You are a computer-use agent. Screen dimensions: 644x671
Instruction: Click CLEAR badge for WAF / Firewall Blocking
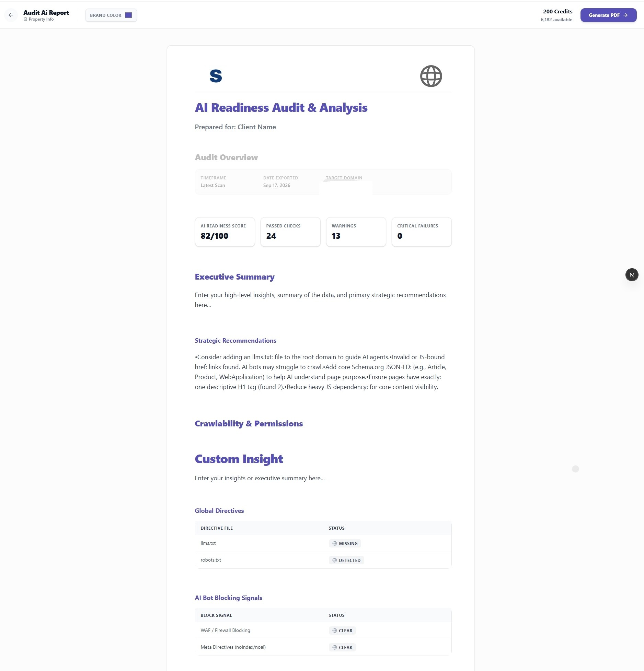coord(342,631)
